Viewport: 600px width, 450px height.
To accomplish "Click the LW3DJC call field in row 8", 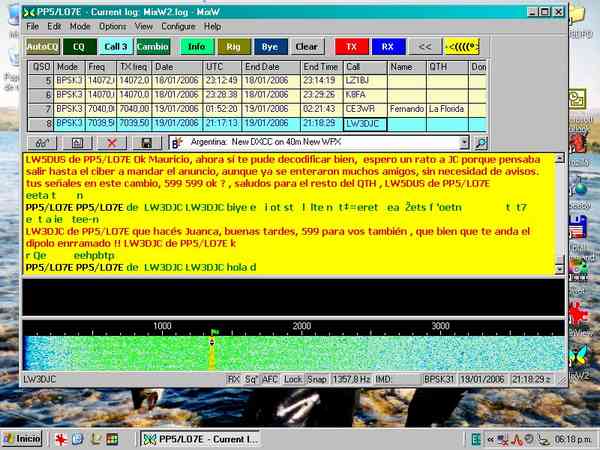I will pyautogui.click(x=365, y=124).
